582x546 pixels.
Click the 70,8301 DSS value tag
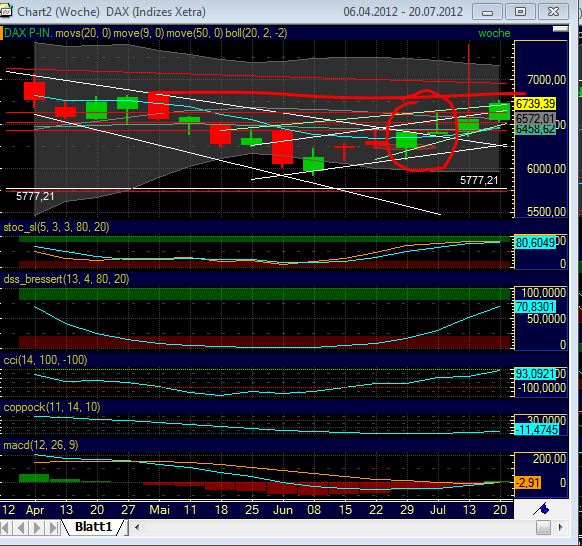tap(535, 307)
